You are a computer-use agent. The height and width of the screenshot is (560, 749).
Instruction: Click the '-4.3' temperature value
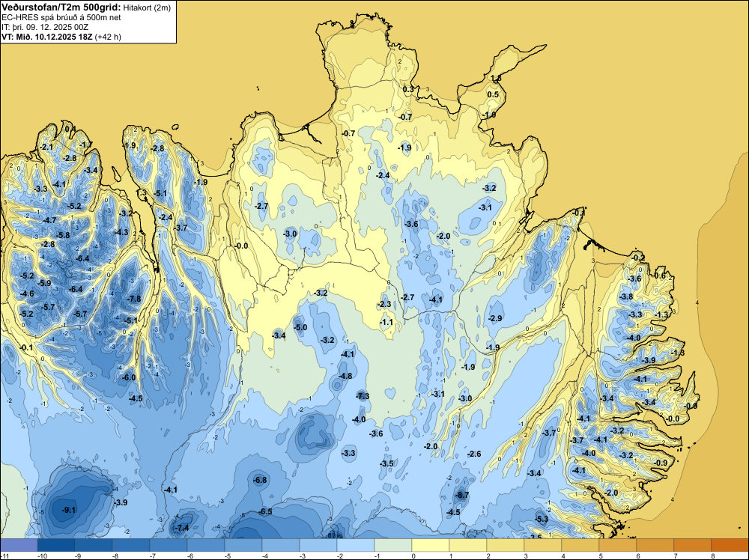(x=122, y=233)
